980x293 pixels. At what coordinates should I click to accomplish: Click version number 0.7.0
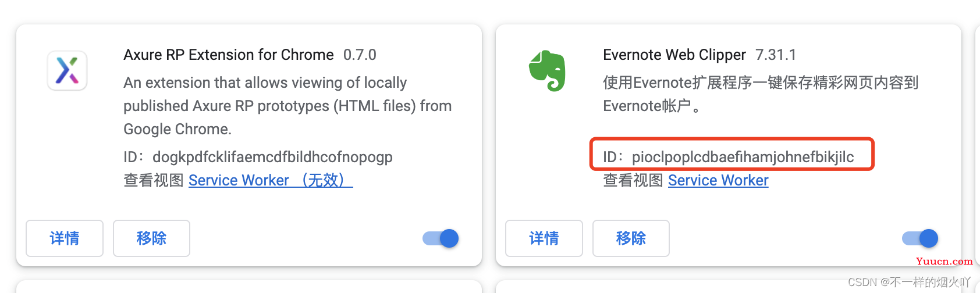point(360,55)
